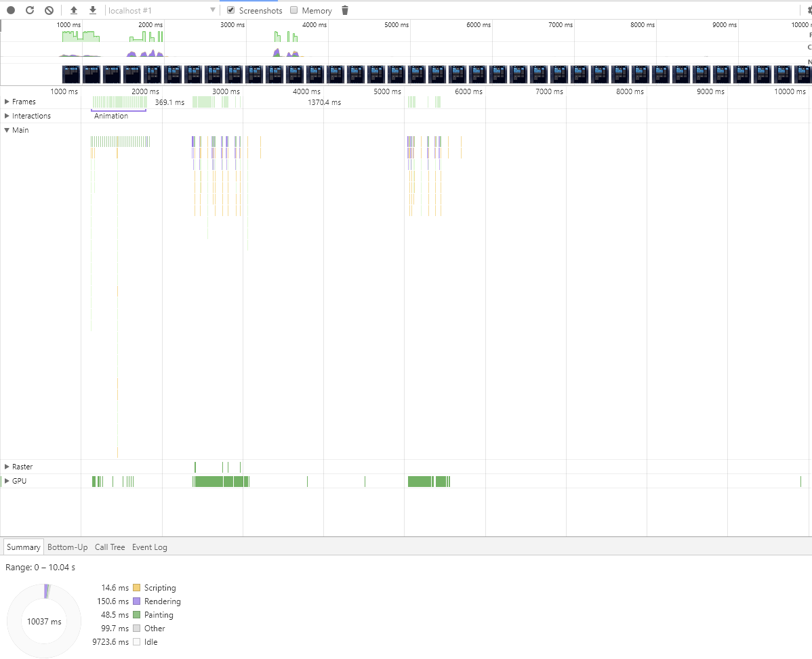812x659 pixels.
Task: Collect garbage with the trash icon
Action: point(345,10)
